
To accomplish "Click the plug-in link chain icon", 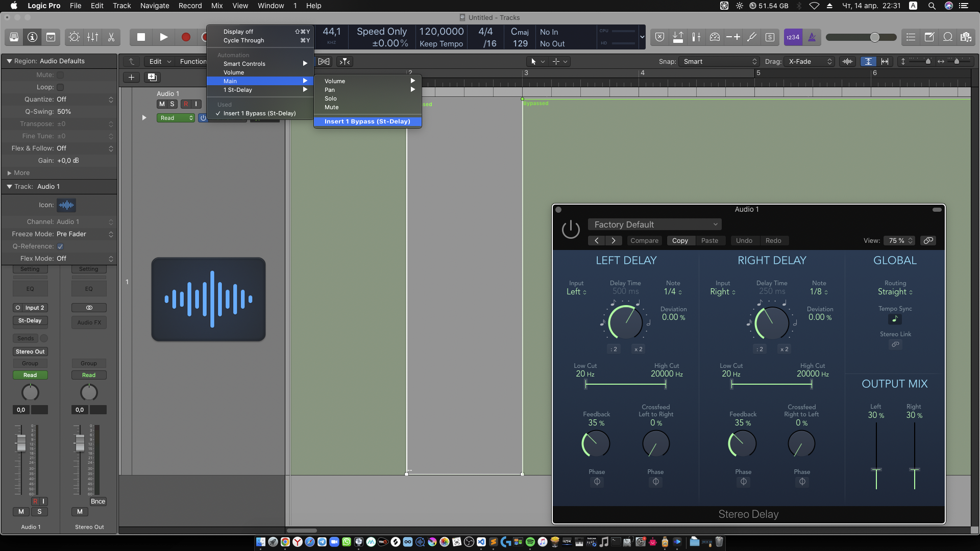I will point(928,241).
